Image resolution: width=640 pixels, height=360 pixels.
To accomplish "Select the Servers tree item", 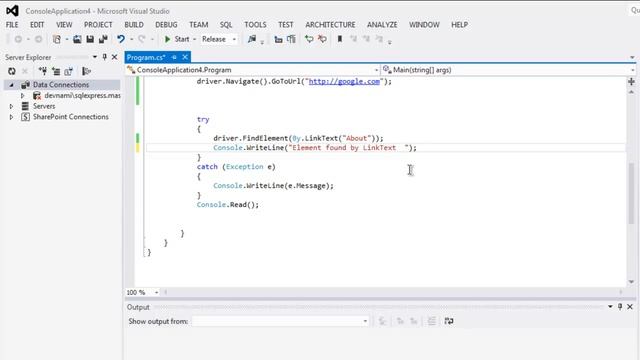I will click(44, 106).
